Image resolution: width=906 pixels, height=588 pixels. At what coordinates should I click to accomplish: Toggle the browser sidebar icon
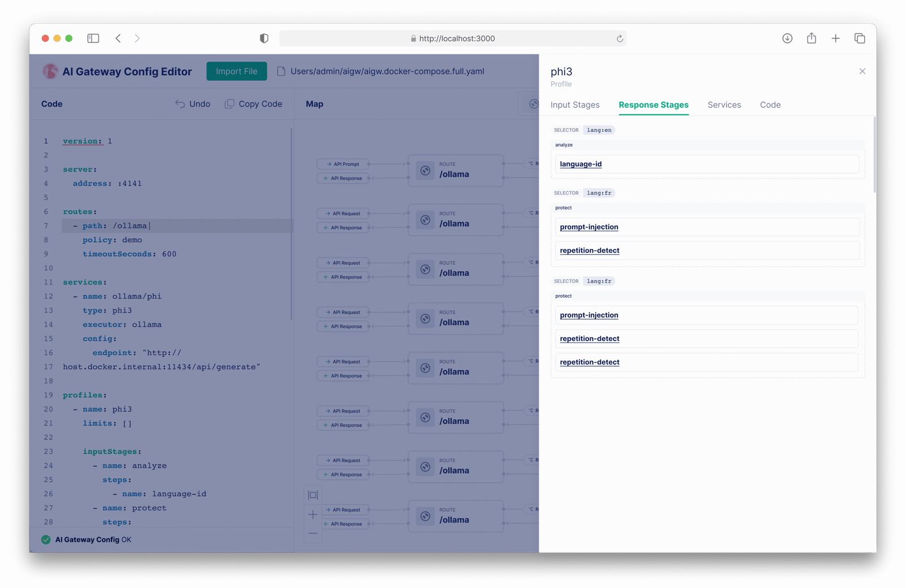[x=93, y=38]
